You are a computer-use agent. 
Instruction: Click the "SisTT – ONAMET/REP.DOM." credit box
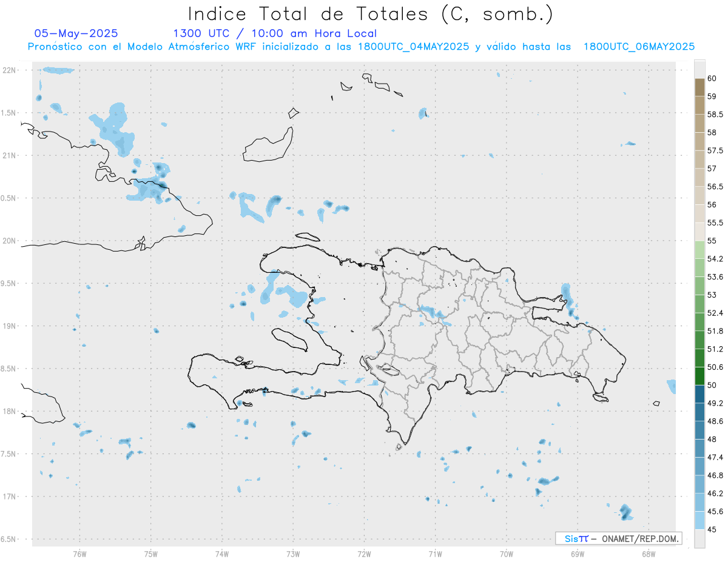pyautogui.click(x=618, y=538)
